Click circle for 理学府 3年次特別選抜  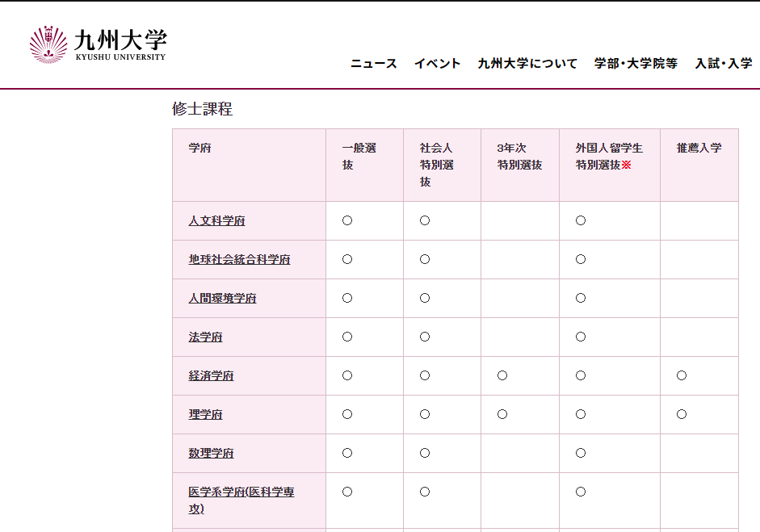[x=502, y=414]
